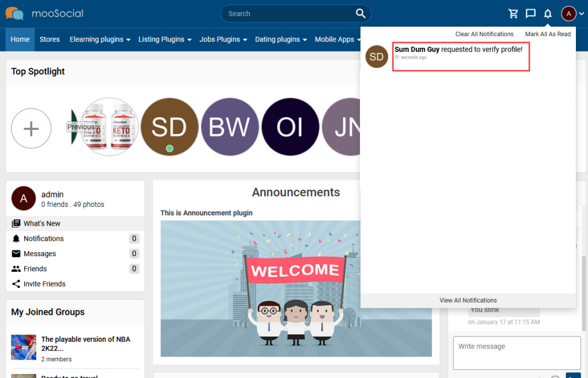Click the 49 photos text
This screenshot has width=588, height=378.
[88, 205]
